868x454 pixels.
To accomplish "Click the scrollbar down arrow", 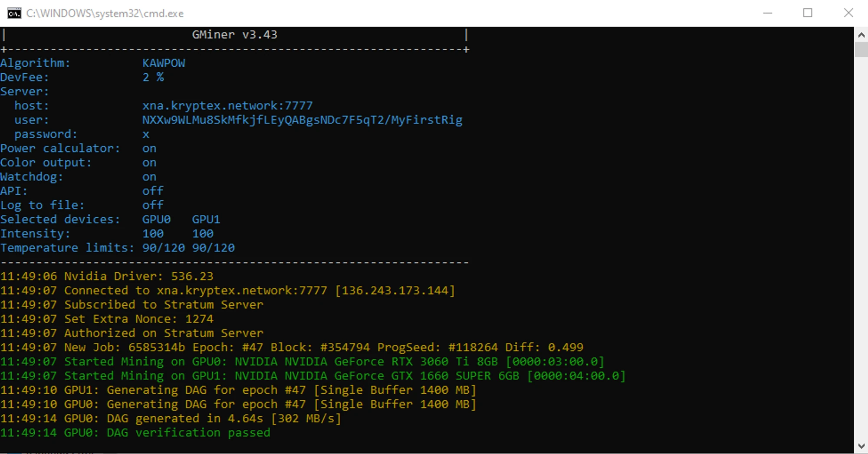I will click(x=861, y=446).
